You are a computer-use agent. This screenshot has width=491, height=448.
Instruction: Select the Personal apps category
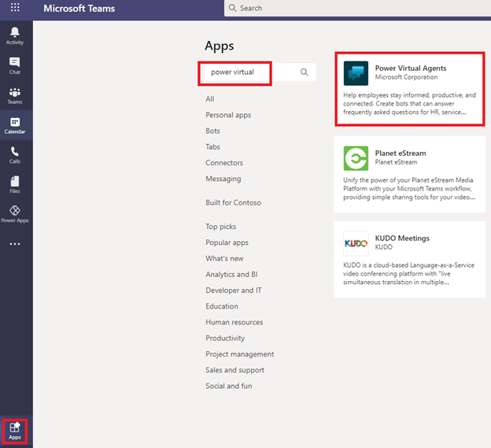pos(228,115)
